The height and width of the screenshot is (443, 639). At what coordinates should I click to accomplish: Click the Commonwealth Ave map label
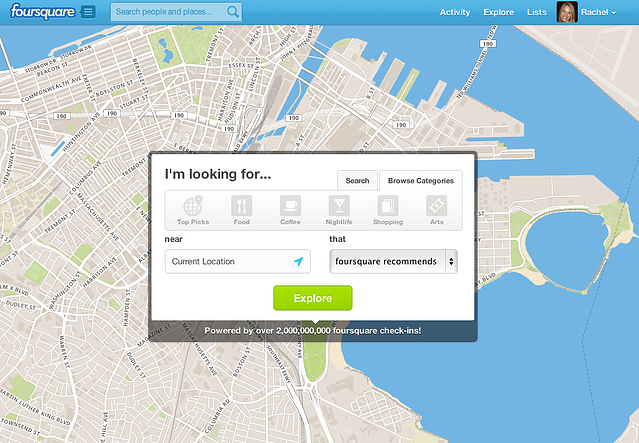pos(51,90)
